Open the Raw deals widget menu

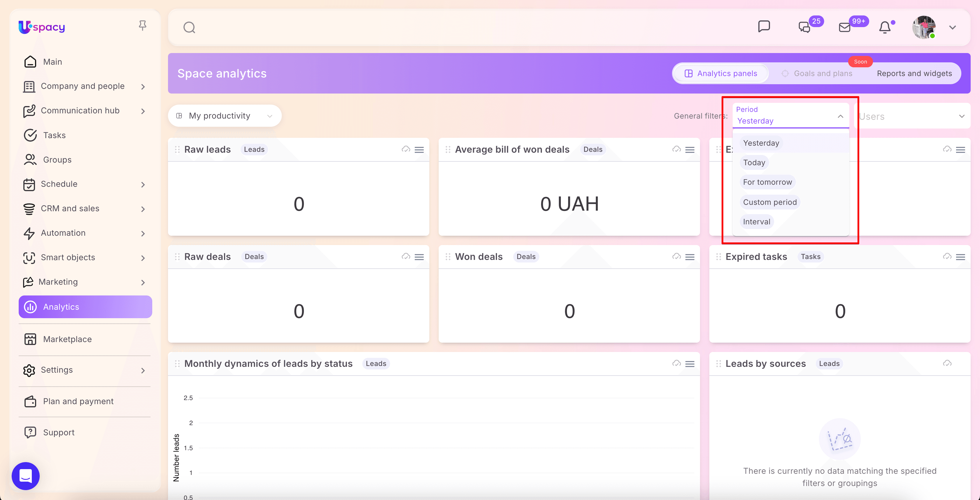[419, 257]
